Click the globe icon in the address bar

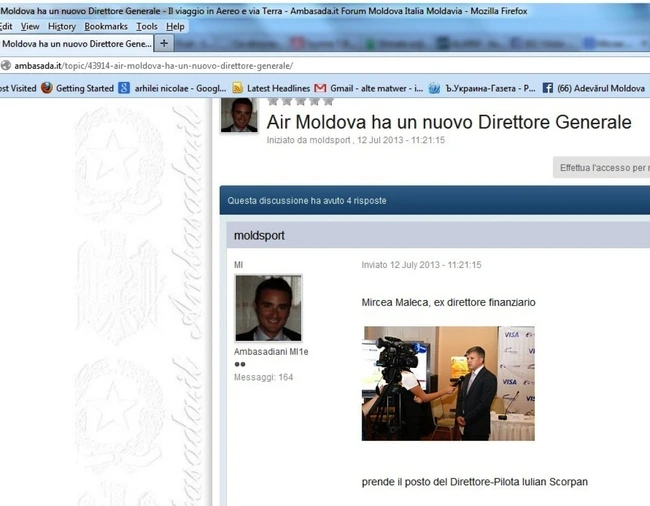[6, 65]
